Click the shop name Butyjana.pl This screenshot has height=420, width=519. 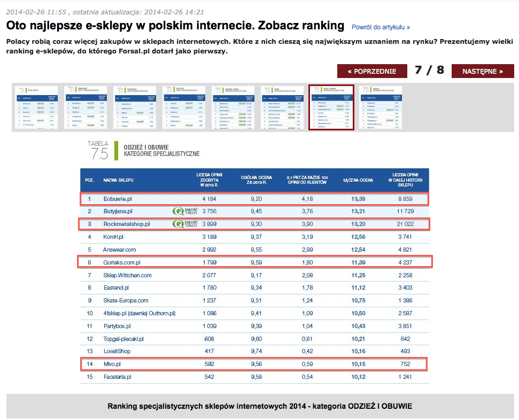pyautogui.click(x=118, y=211)
